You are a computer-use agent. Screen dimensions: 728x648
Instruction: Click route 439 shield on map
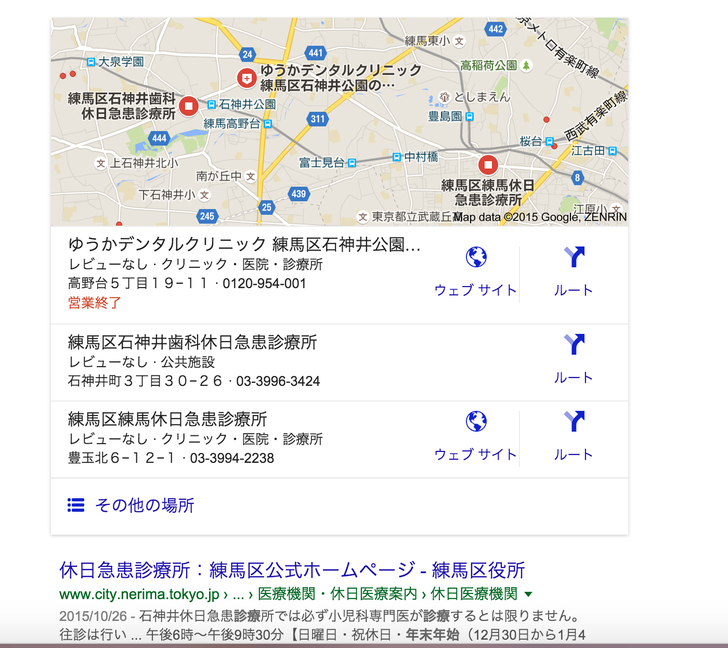(x=299, y=194)
